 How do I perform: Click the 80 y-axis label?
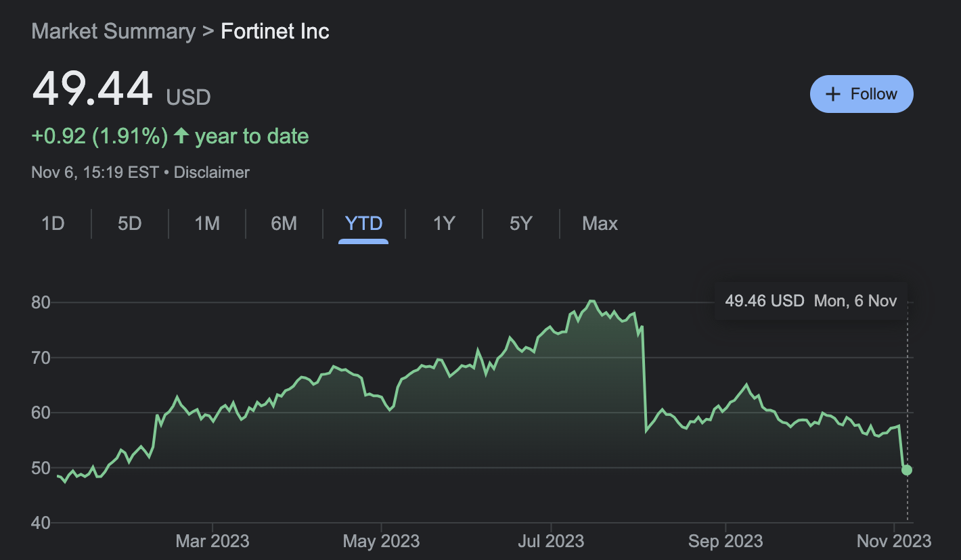[41, 302]
